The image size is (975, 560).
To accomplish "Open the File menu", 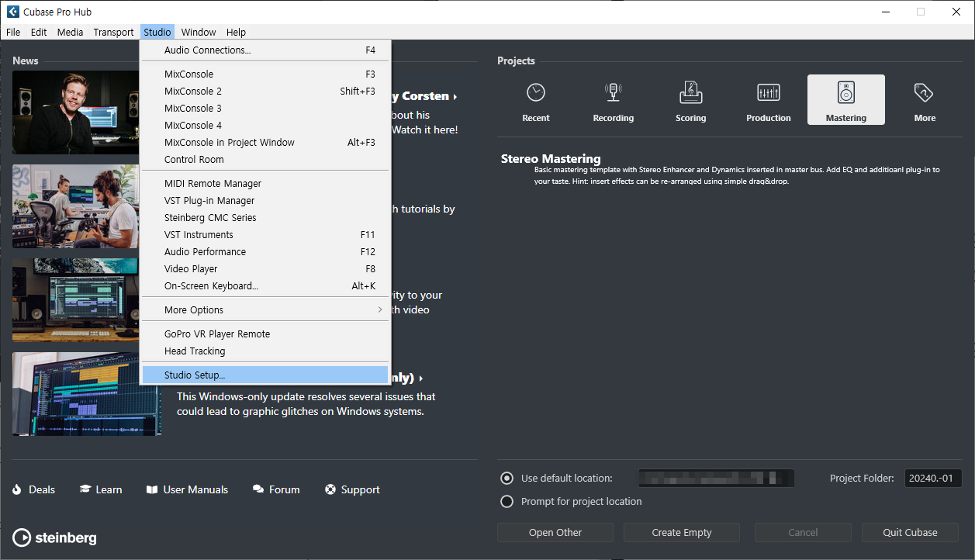I will click(x=13, y=32).
